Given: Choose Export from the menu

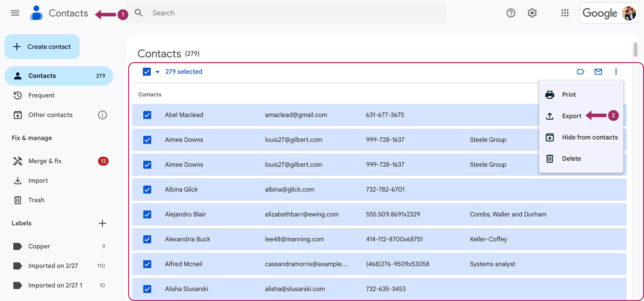Looking at the screenshot, I should (571, 116).
